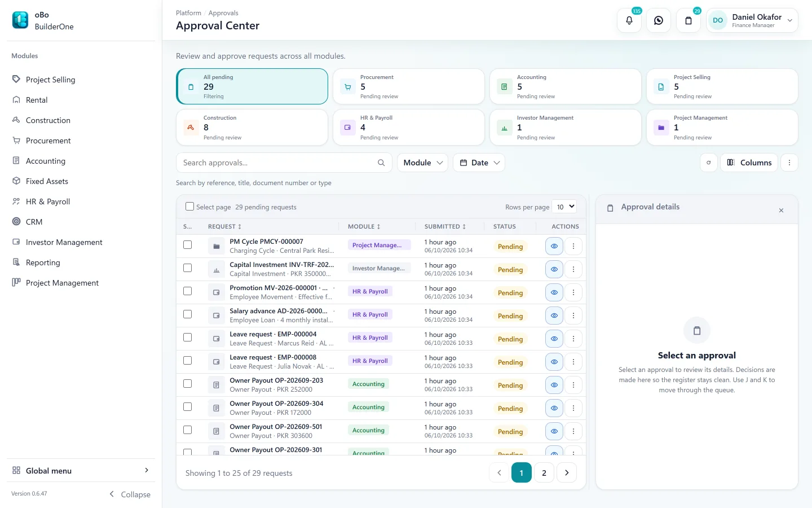This screenshot has height=508, width=812.
Task: Tick the Select page checkbox
Action: (x=189, y=207)
